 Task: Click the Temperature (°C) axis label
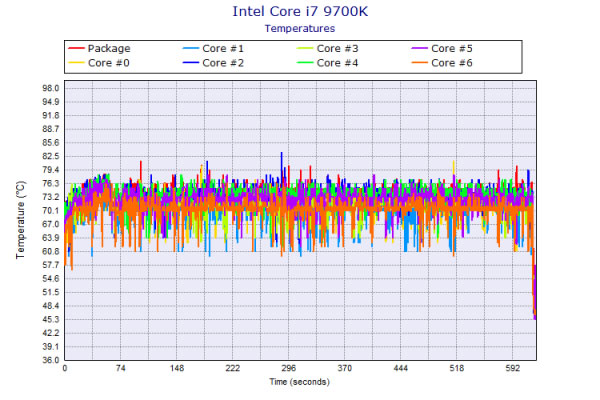(20, 220)
